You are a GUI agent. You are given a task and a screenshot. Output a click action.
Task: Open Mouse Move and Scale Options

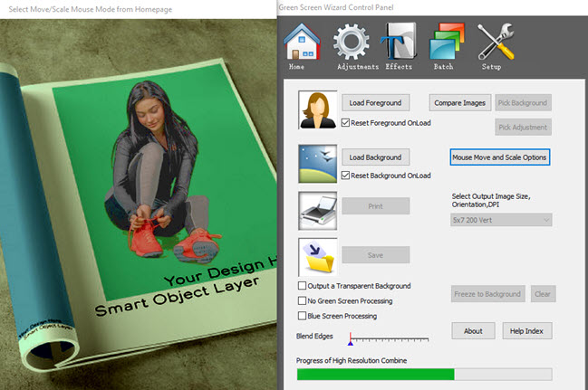[x=499, y=157]
